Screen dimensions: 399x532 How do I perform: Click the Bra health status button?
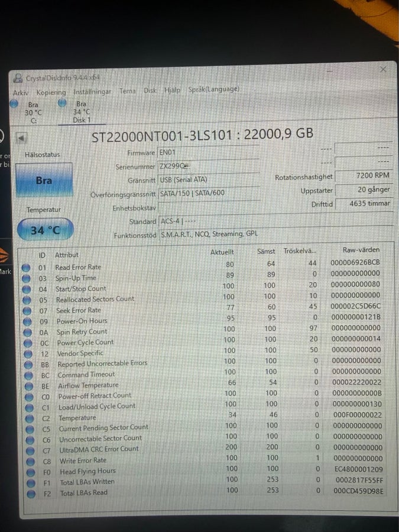point(44,180)
